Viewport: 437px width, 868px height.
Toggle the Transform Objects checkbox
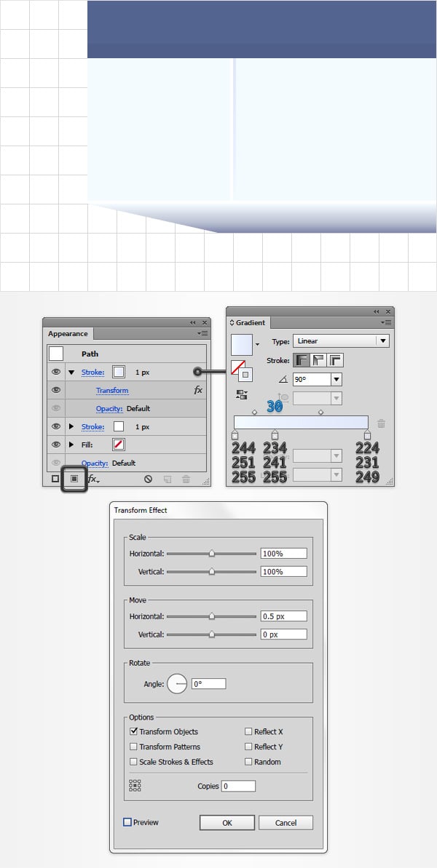(133, 731)
